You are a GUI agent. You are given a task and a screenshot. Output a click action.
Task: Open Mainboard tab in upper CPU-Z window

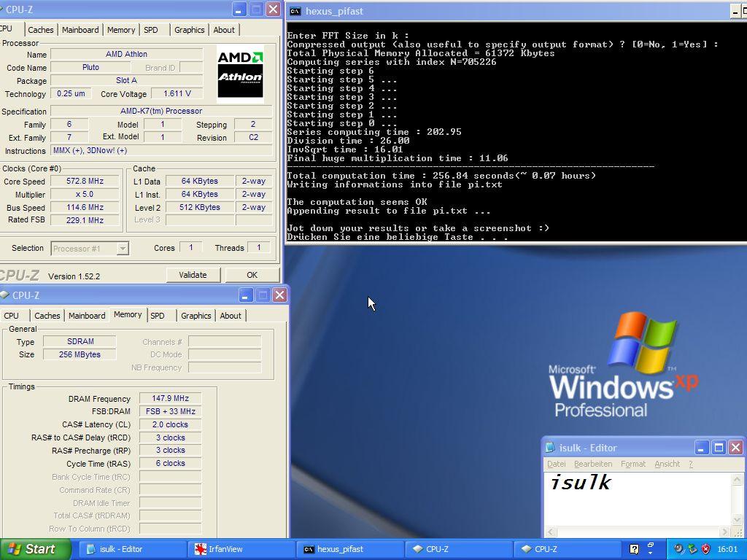tap(80, 29)
